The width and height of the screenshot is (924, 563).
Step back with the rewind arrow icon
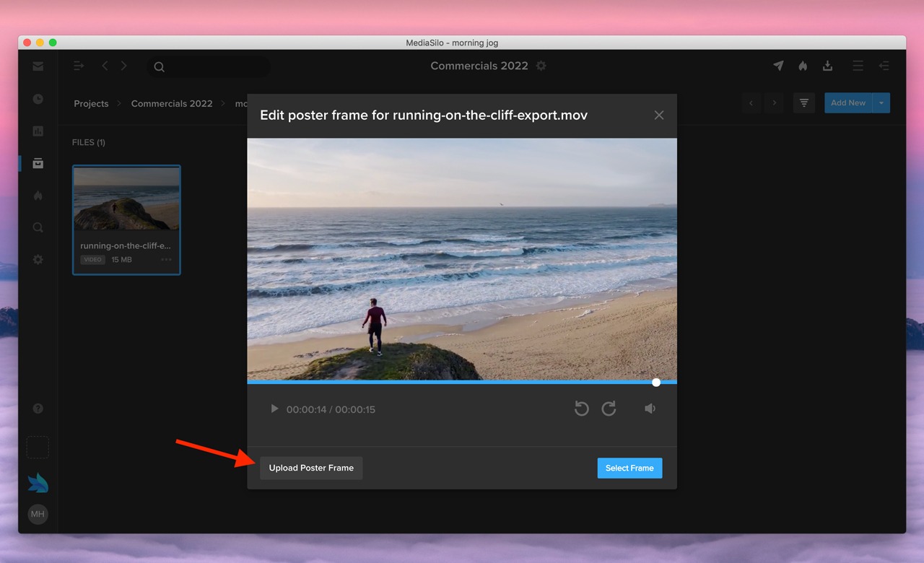pyautogui.click(x=582, y=409)
